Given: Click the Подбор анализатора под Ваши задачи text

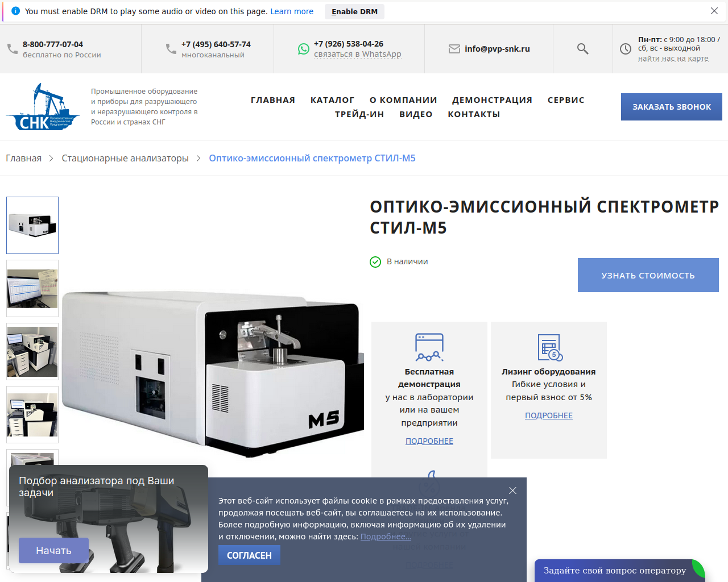Looking at the screenshot, I should 97,487.
